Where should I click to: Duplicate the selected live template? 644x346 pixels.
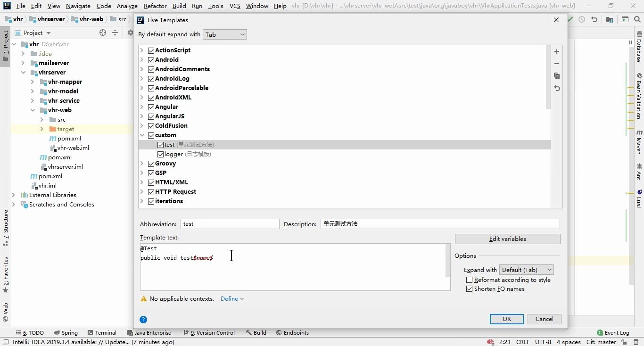tap(557, 76)
